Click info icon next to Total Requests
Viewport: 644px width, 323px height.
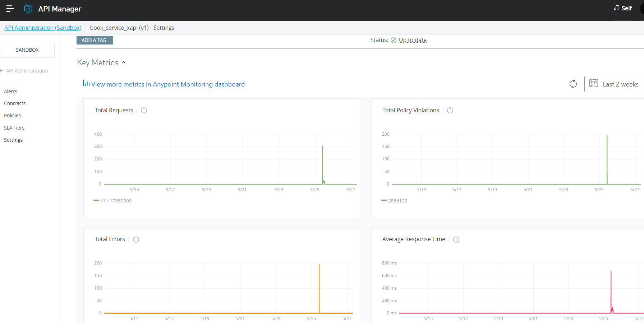[x=144, y=111]
